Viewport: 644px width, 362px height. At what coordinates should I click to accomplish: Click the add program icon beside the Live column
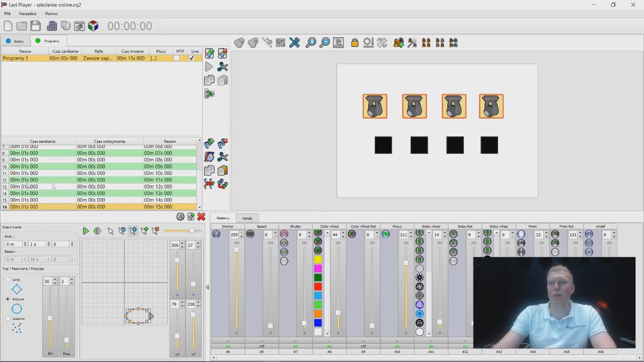click(209, 53)
